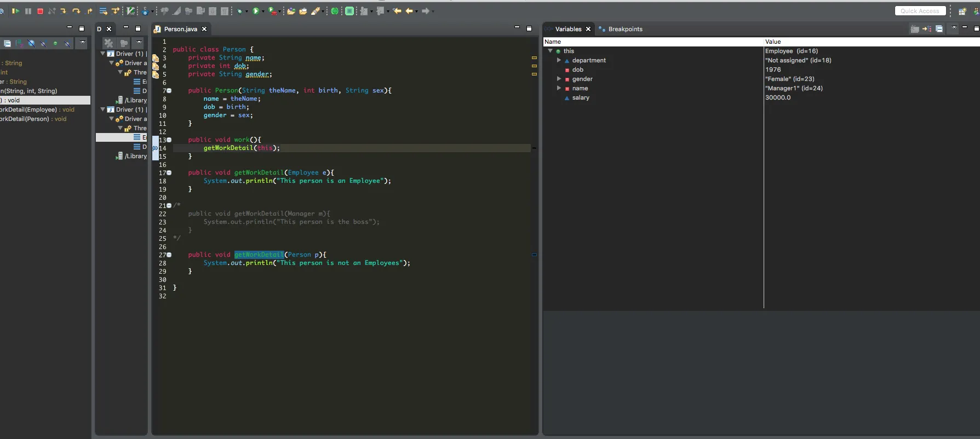Toggle Show Type Names in Variables toolbar

click(915, 29)
